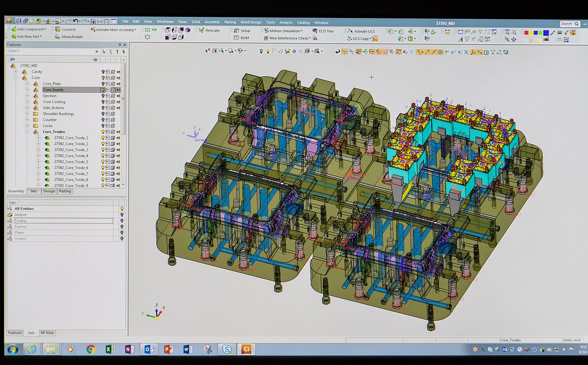This screenshot has height=365, width=588.
Task: Click the Activate UCS icon
Action: [350, 31]
